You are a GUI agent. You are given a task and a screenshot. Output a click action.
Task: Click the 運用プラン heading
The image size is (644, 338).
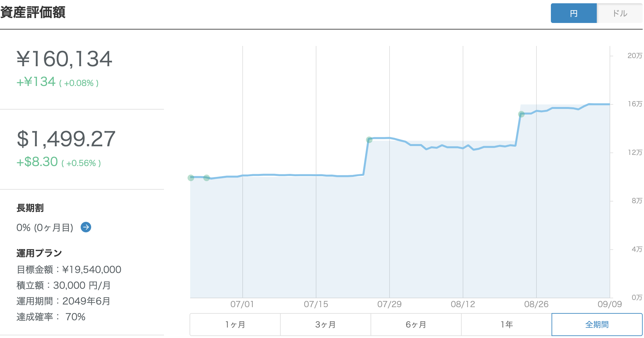point(39,253)
